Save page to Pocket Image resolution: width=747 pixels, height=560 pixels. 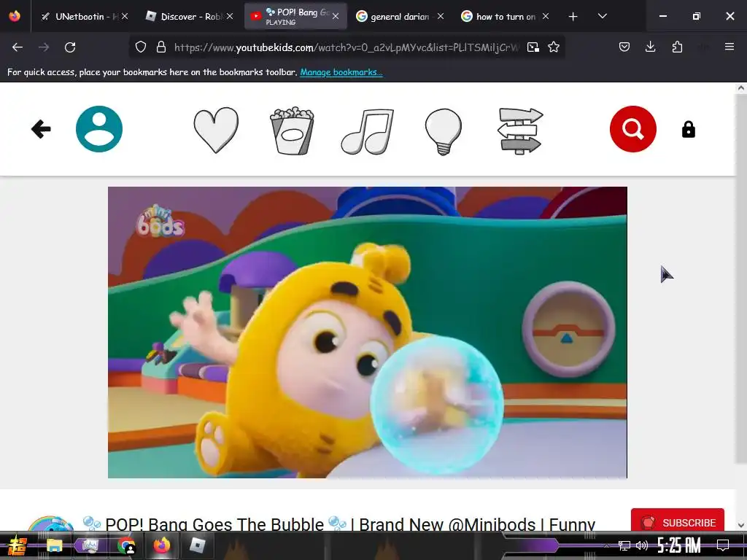[x=624, y=47]
